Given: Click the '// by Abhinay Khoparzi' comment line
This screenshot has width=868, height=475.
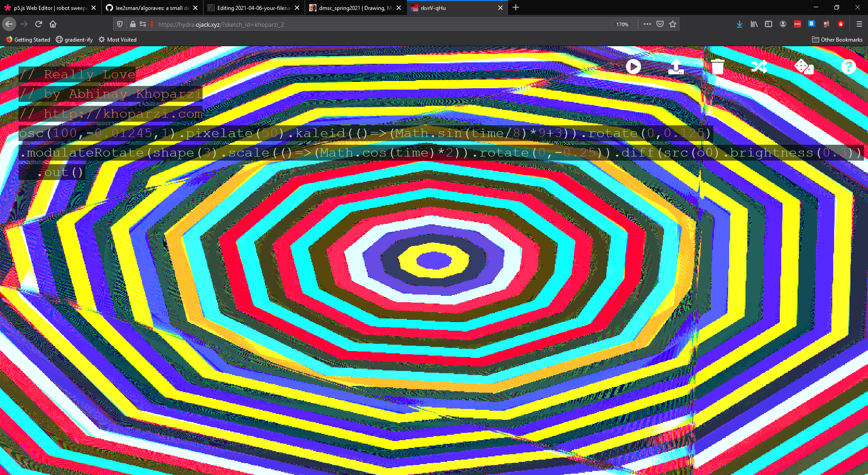Looking at the screenshot, I should [111, 94].
